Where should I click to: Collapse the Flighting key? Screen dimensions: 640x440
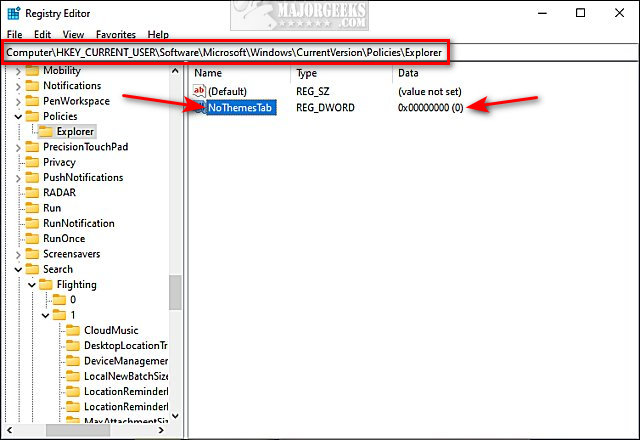(x=32, y=284)
